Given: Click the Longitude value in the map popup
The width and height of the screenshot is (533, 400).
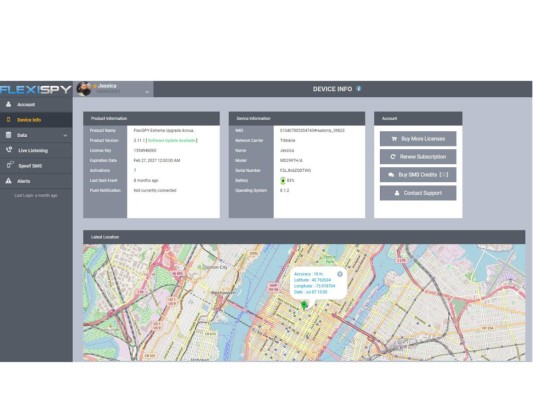Looking at the screenshot, I should pos(324,286).
